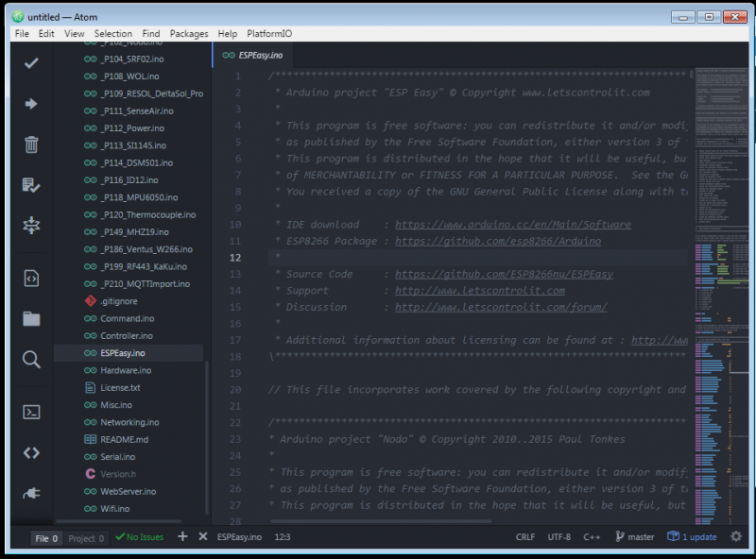Screen dimensions: 756x559
Task: Open Hardware.ino in the tree
Action: tap(126, 370)
